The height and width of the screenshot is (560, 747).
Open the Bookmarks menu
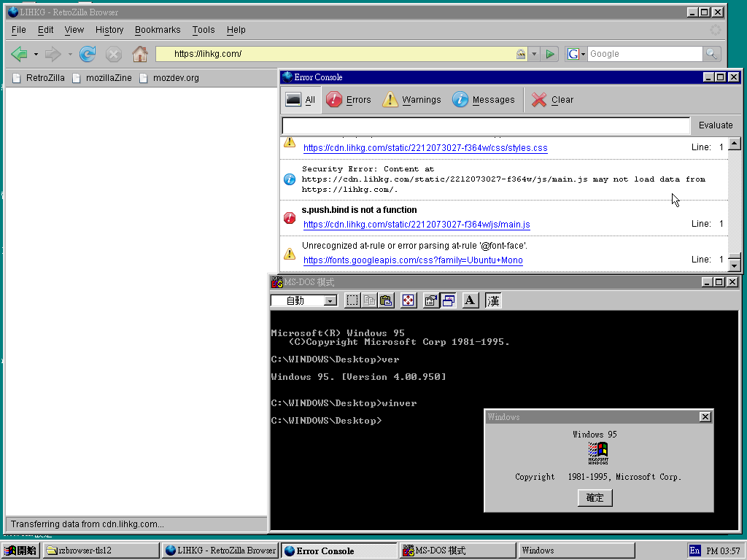(158, 29)
